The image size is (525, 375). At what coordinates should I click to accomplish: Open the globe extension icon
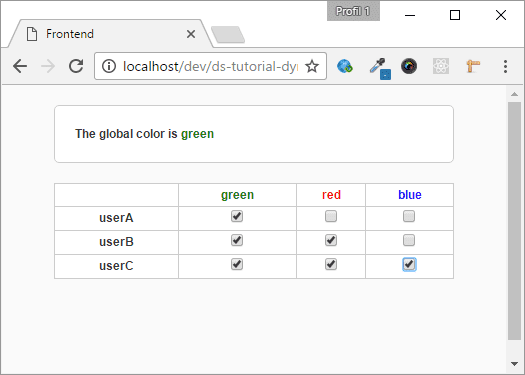click(x=345, y=66)
